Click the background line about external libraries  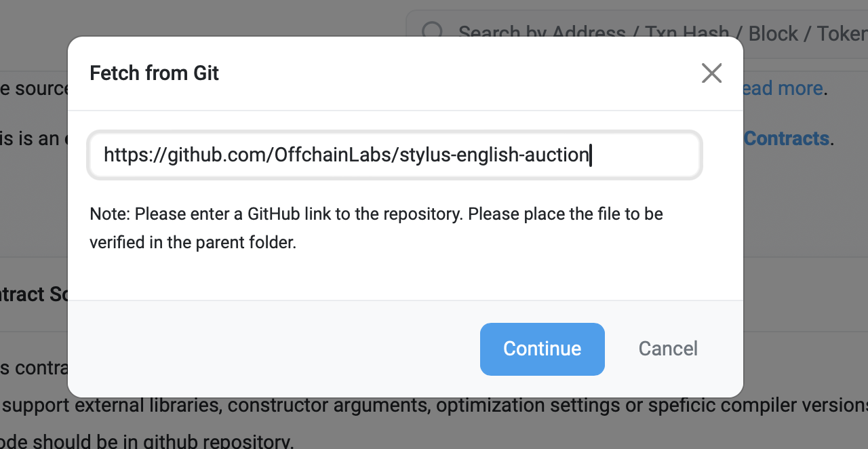point(115,406)
